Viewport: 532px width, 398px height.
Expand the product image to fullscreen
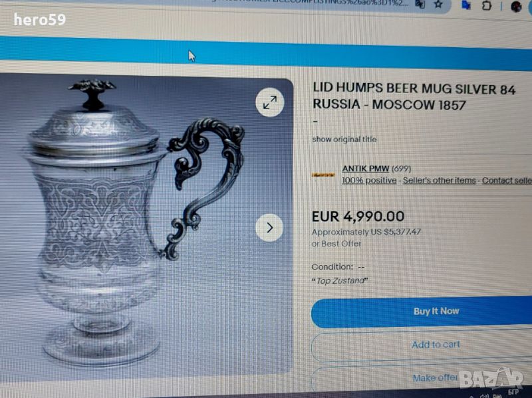[x=270, y=102]
